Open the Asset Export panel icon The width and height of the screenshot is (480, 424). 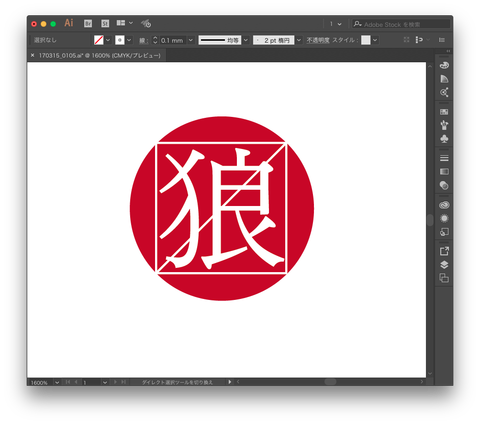pos(444,251)
